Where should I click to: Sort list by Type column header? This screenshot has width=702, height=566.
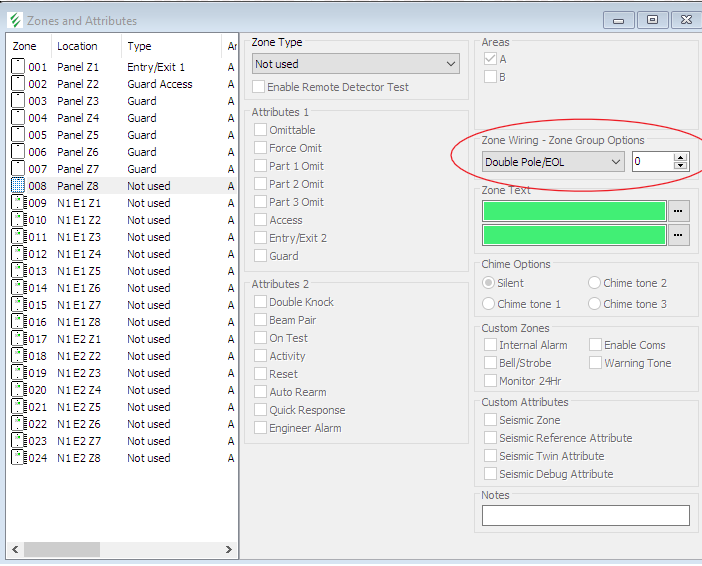140,46
